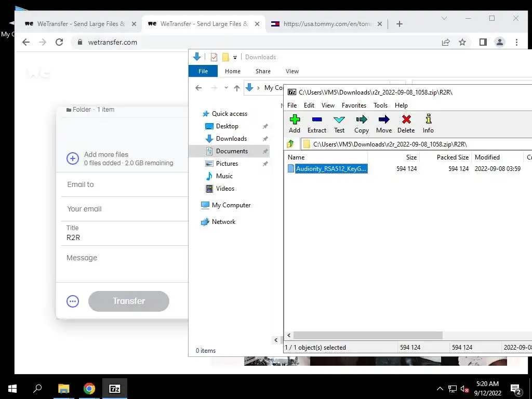Viewport: 532px width, 399px height.
Task: Open the View ribbon tab in Explorer
Action: (292, 71)
